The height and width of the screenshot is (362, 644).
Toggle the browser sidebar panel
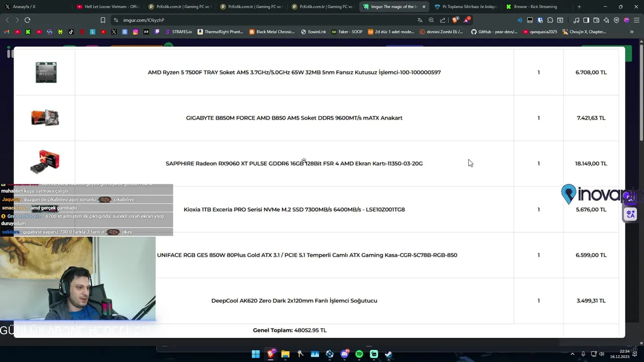[x=586, y=20]
